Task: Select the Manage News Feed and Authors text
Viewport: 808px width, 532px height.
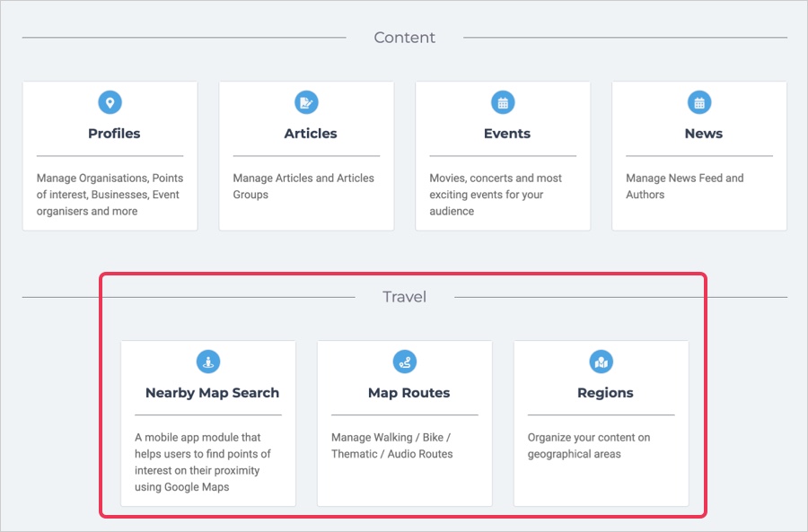Action: (685, 187)
